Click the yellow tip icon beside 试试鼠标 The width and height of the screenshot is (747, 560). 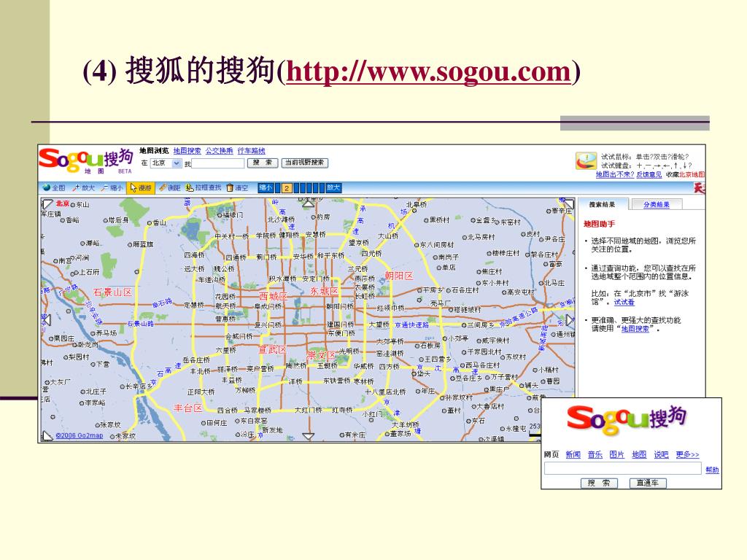(586, 161)
